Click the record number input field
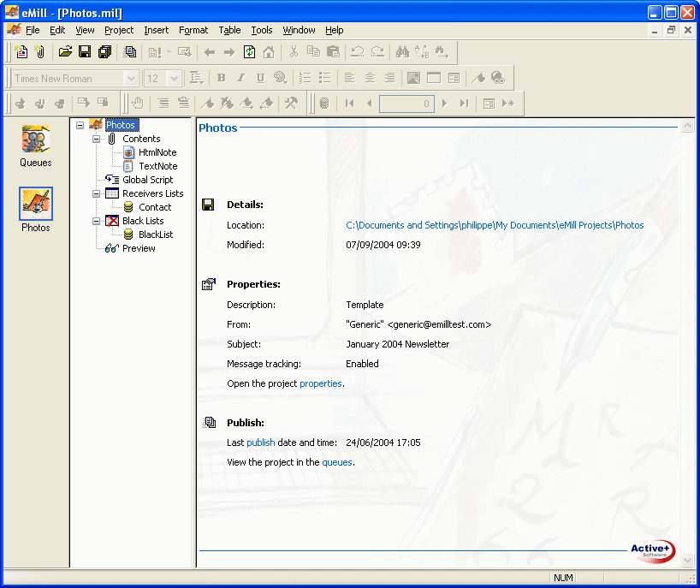700x588 pixels. coord(406,104)
